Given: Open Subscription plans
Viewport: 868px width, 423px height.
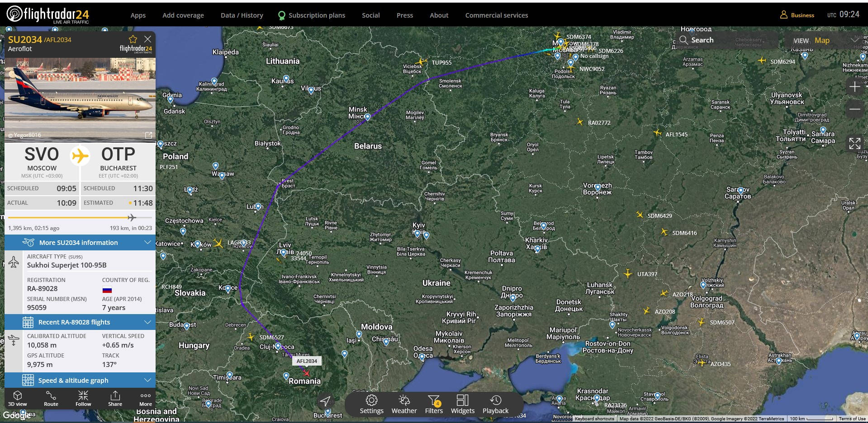Looking at the screenshot, I should (312, 15).
